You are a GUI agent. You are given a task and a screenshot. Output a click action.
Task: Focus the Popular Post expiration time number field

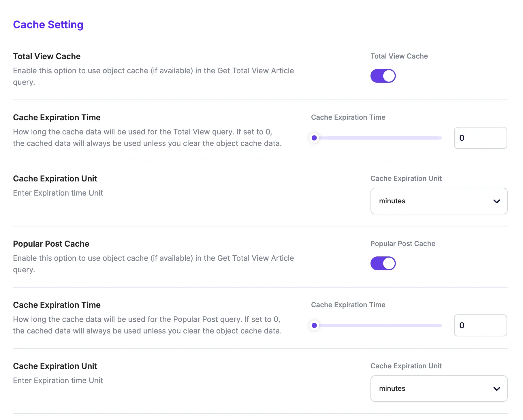pyautogui.click(x=480, y=325)
